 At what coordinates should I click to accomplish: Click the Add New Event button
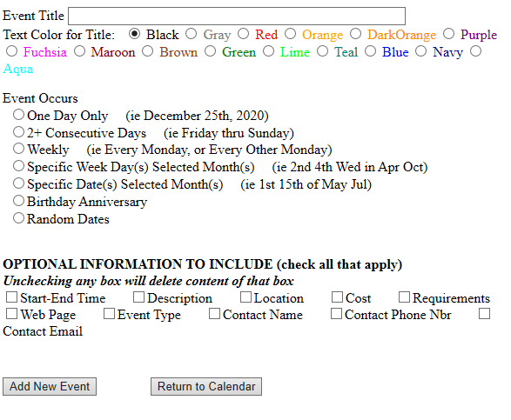coord(50,386)
